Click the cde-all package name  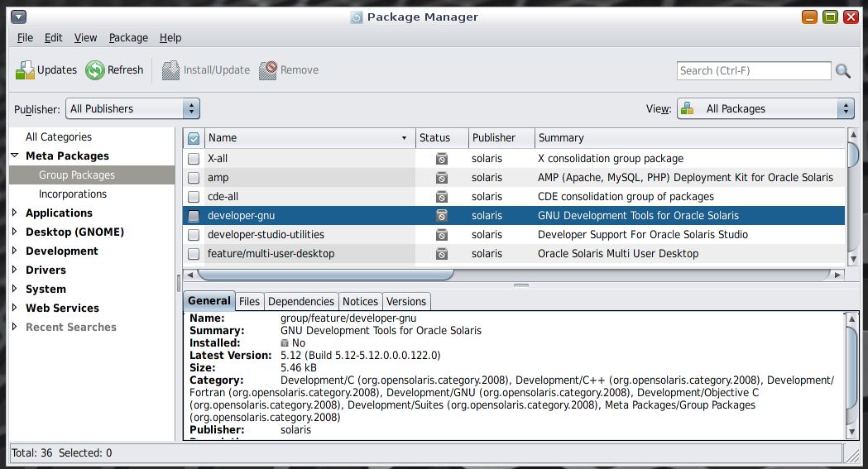(x=223, y=196)
